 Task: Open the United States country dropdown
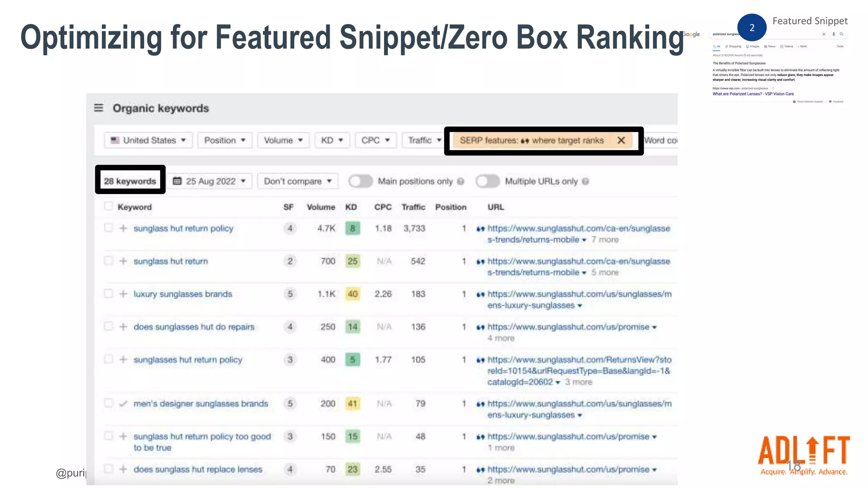148,140
